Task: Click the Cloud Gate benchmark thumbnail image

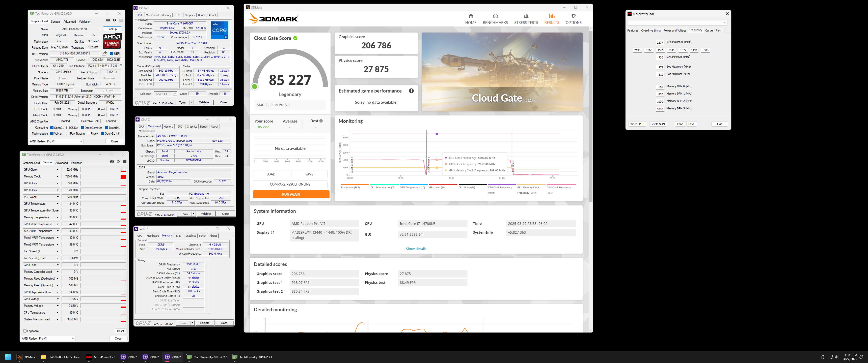Action: (x=502, y=72)
